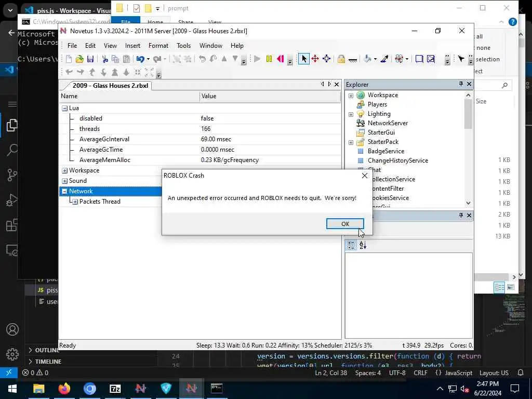Click the black arrow cursor icon at toolbar right

tap(461, 59)
